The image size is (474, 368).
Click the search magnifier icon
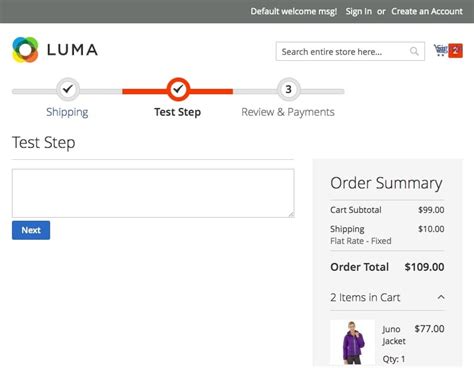[x=414, y=51]
